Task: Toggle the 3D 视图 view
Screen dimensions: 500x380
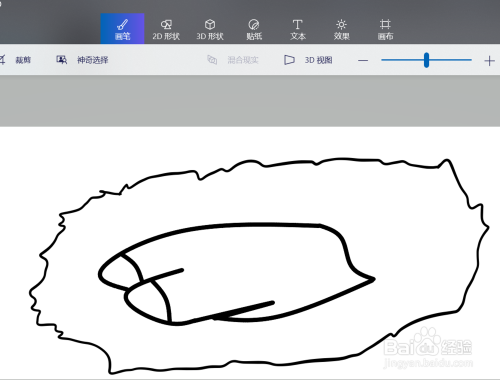Action: pos(308,60)
